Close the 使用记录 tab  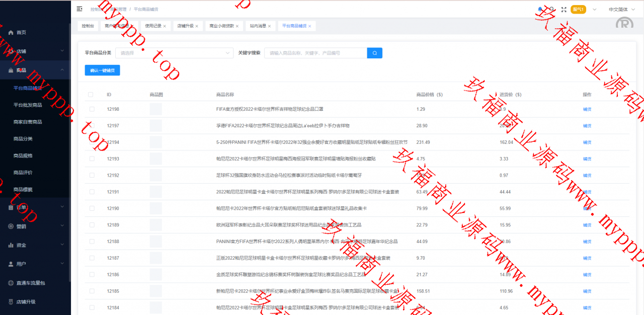[165, 26]
